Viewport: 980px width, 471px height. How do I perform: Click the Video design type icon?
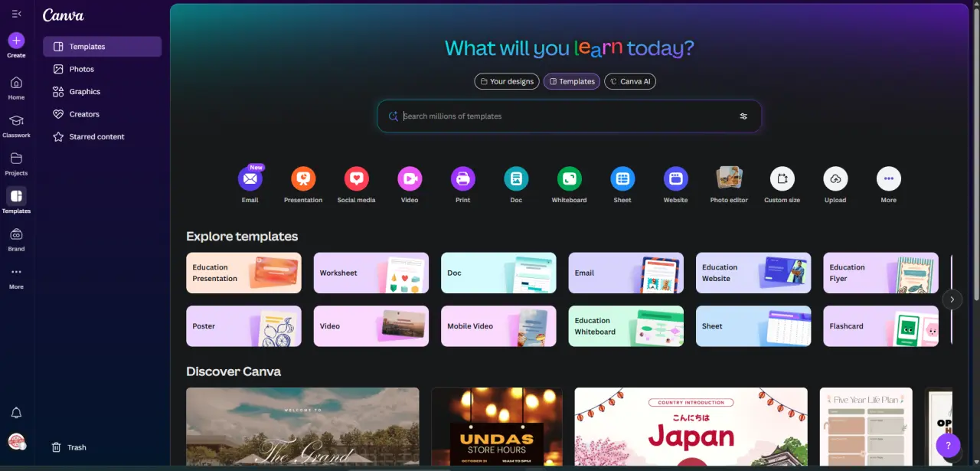click(410, 179)
